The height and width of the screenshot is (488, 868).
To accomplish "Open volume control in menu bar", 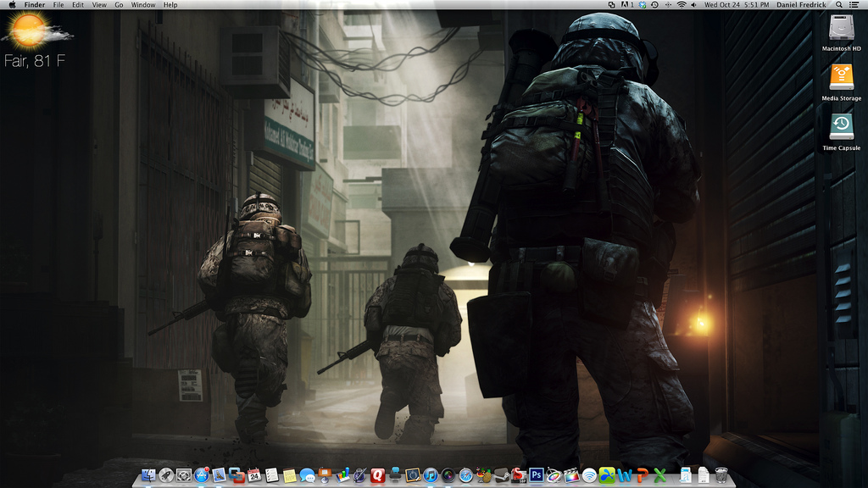I will [693, 4].
